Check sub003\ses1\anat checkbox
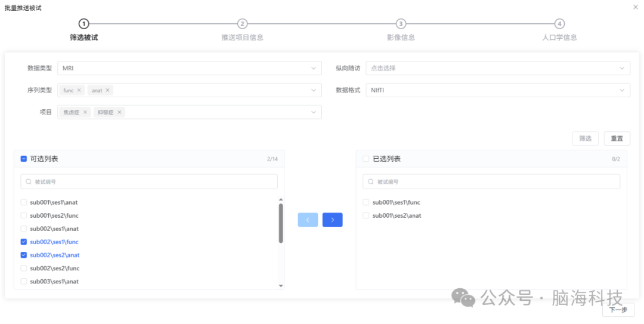Viewport: 644px width, 324px height. pyautogui.click(x=24, y=281)
